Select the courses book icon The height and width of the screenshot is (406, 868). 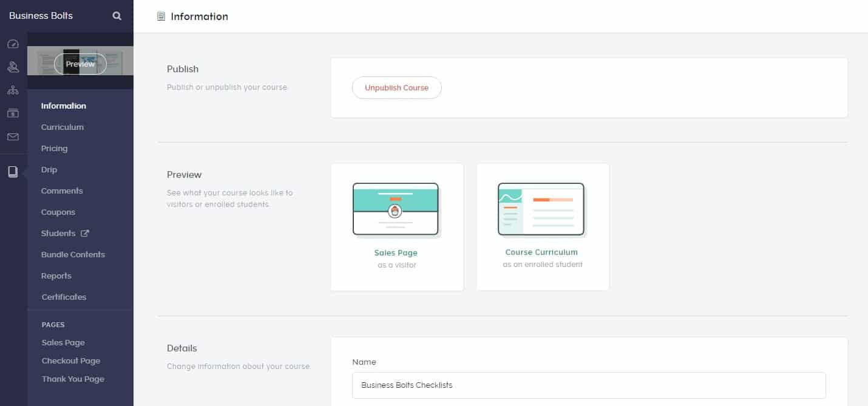13,172
